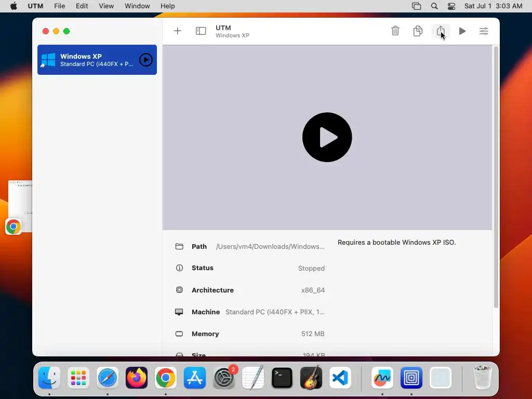Screen dimensions: 532x399
Task: Open Launchpad from the Dock
Action: pos(78,378)
